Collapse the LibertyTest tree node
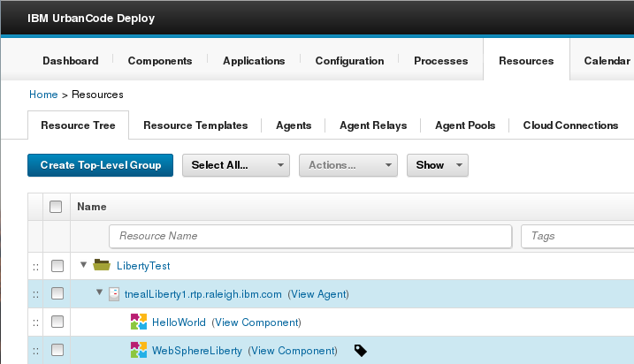Image resolution: width=634 pixels, height=364 pixels. pos(83,265)
